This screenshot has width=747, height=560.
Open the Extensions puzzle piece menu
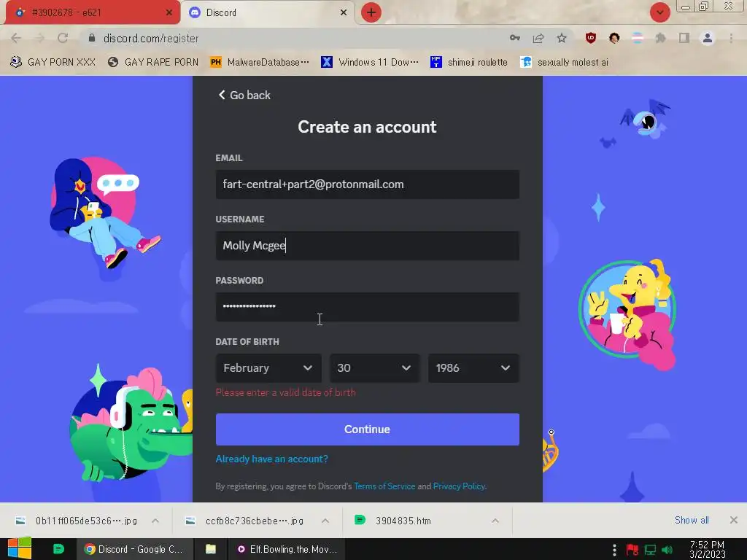coord(661,38)
